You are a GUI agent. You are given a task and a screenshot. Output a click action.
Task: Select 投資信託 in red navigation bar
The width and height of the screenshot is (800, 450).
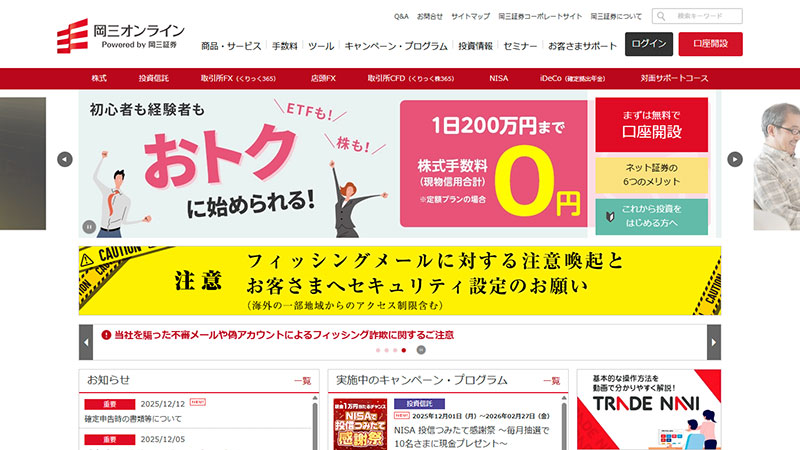(x=154, y=78)
